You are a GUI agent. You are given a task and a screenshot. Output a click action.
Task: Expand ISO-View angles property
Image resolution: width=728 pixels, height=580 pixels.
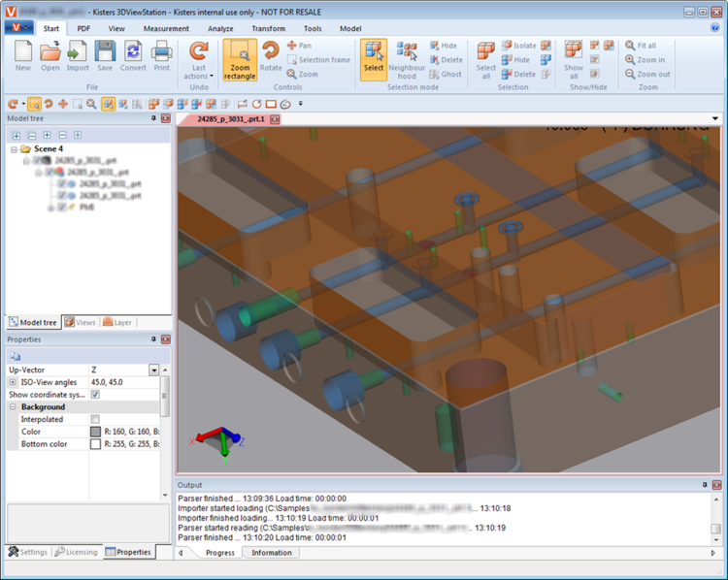13,382
